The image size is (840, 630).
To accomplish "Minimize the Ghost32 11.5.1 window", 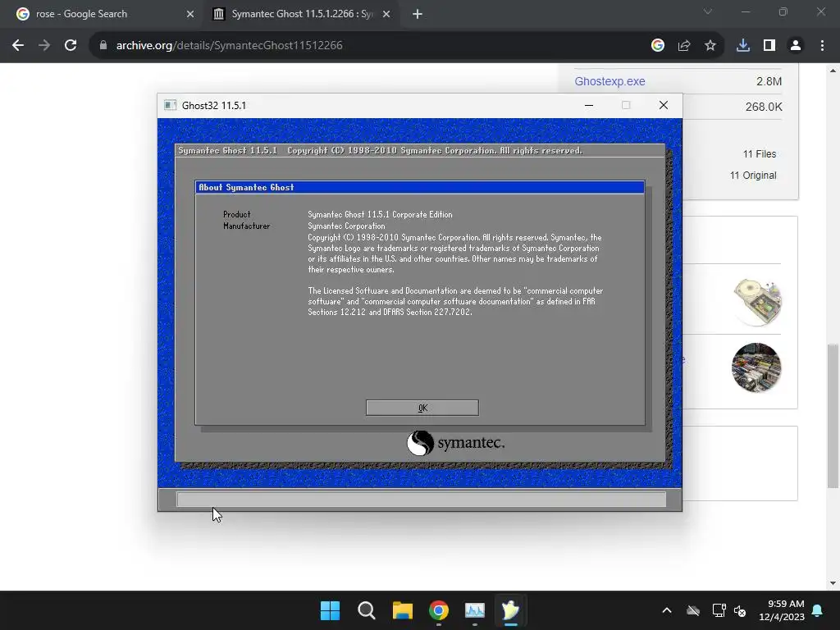I will coord(589,105).
